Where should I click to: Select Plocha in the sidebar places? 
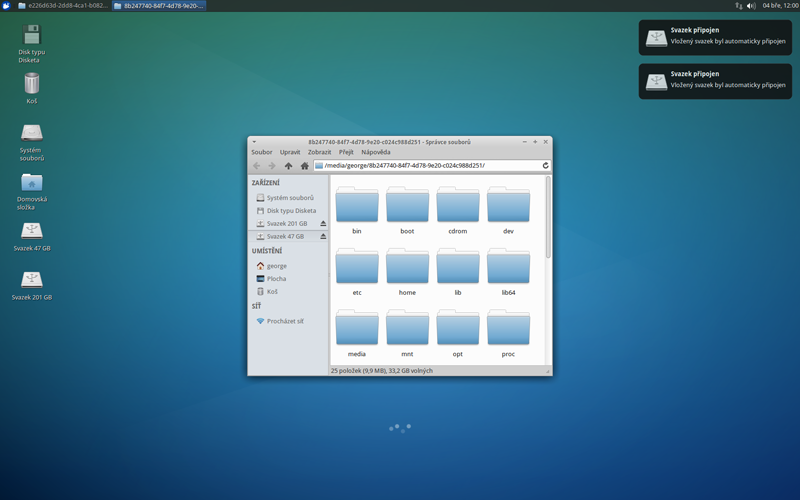click(x=276, y=279)
